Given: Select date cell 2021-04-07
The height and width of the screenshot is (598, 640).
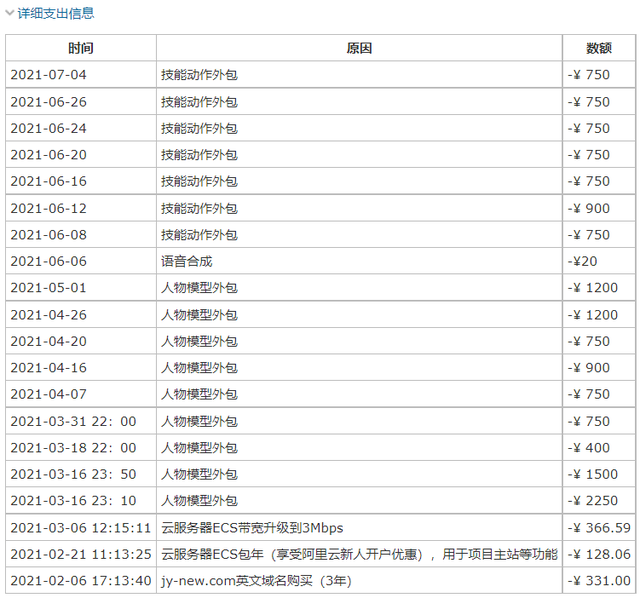Looking at the screenshot, I should click(81, 394).
